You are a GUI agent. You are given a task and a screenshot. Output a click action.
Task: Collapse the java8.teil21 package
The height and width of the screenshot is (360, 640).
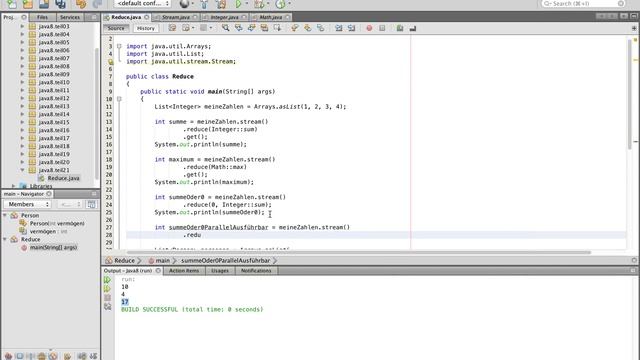(22, 170)
